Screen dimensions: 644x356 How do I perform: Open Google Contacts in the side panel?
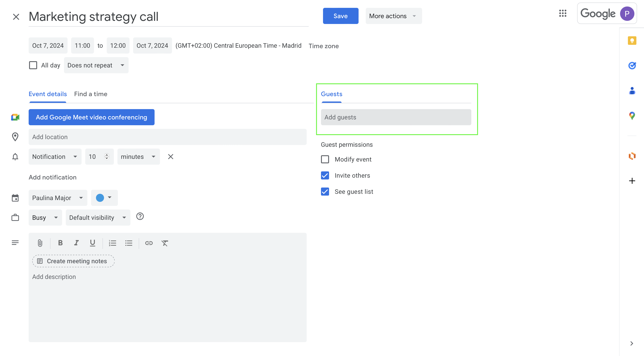pyautogui.click(x=632, y=91)
